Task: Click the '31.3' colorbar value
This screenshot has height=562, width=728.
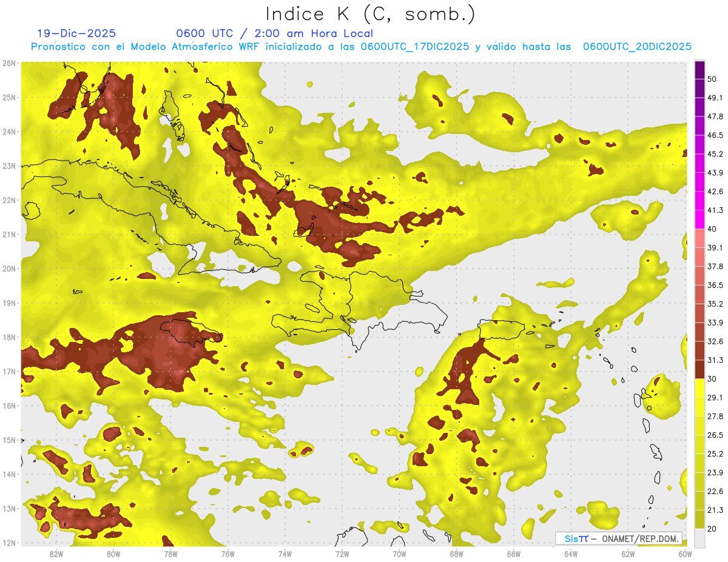Action: pyautogui.click(x=715, y=360)
